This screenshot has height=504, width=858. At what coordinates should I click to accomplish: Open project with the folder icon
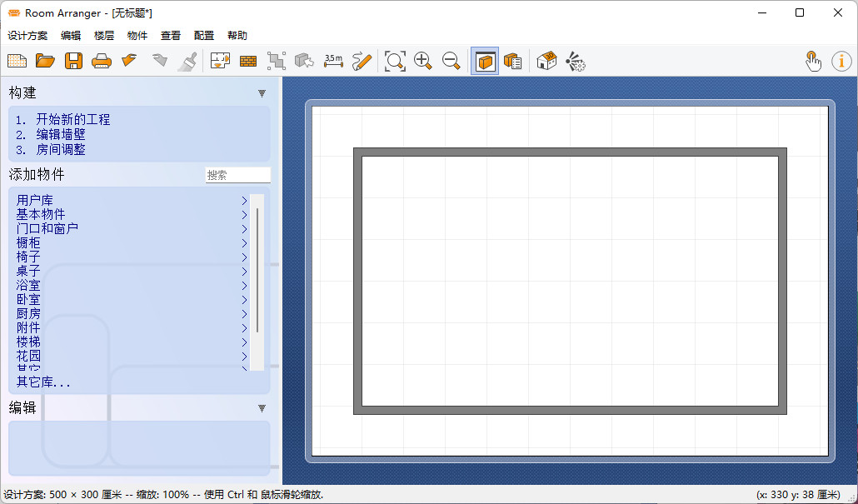point(46,61)
